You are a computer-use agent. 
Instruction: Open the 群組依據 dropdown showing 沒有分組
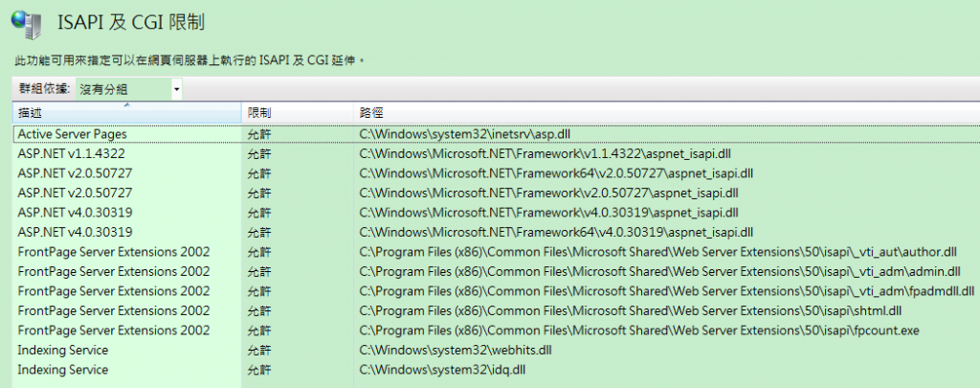click(x=129, y=89)
